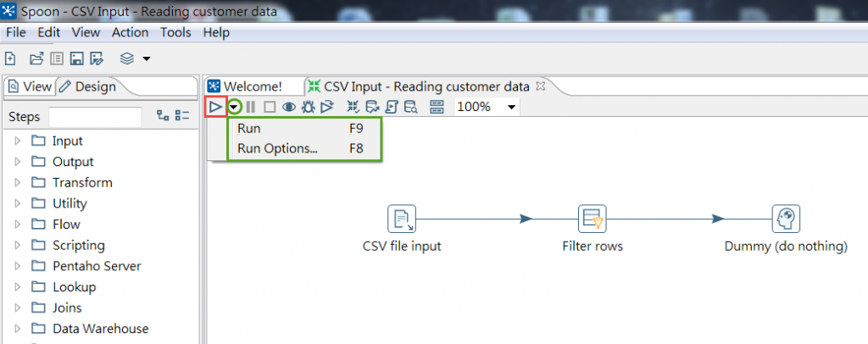Expand the Data Warehouse folder

coord(17,329)
